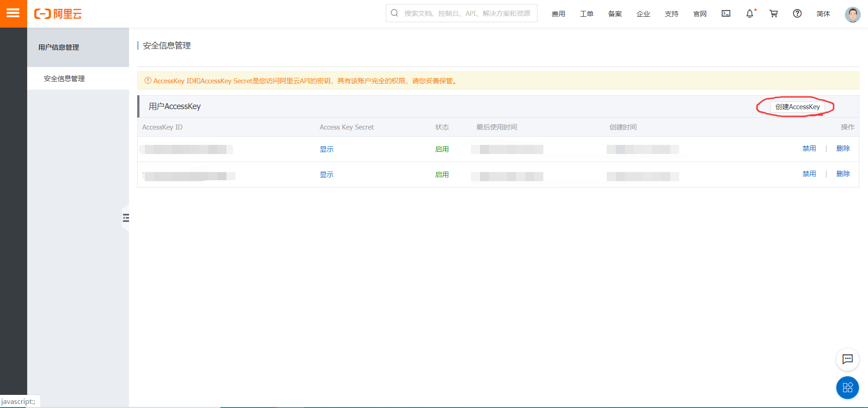868x408 pixels.
Task: Collapse the sidebar with the toggle handle
Action: tap(126, 218)
